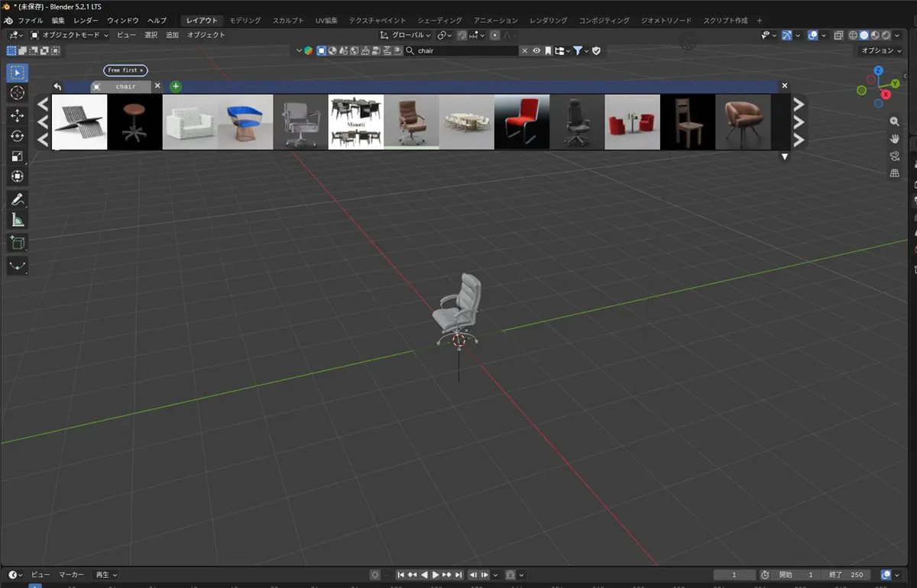Screen dimensions: 917x588
Task: Click BlenderKit back arrow icon
Action: [57, 86]
